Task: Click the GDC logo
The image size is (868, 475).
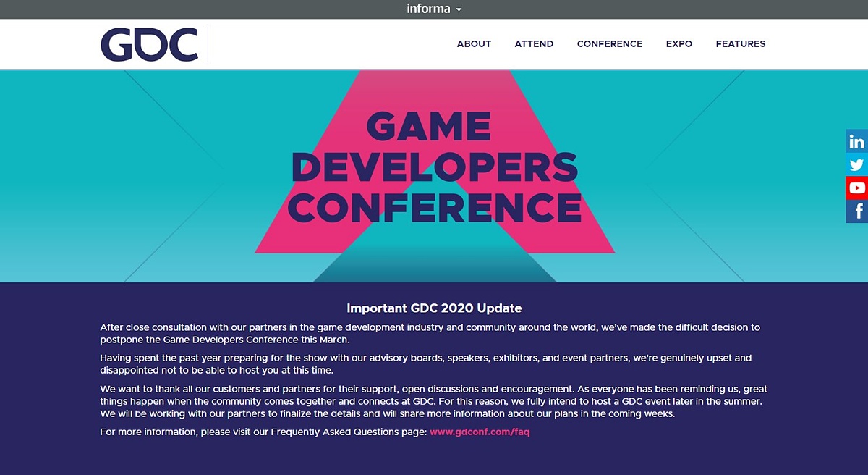Action: click(150, 44)
